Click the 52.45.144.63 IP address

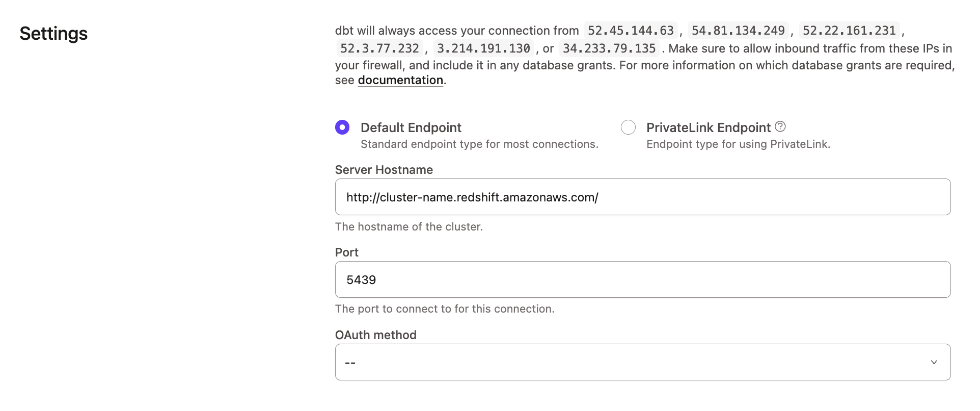631,31
